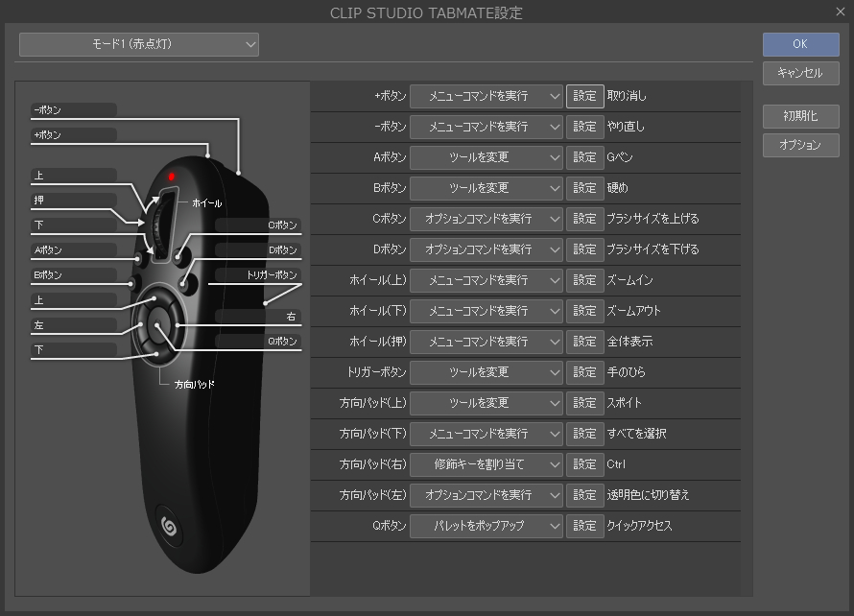854x616 pixels.
Task: Open the Cボタン action type dropdown
Action: (486, 219)
